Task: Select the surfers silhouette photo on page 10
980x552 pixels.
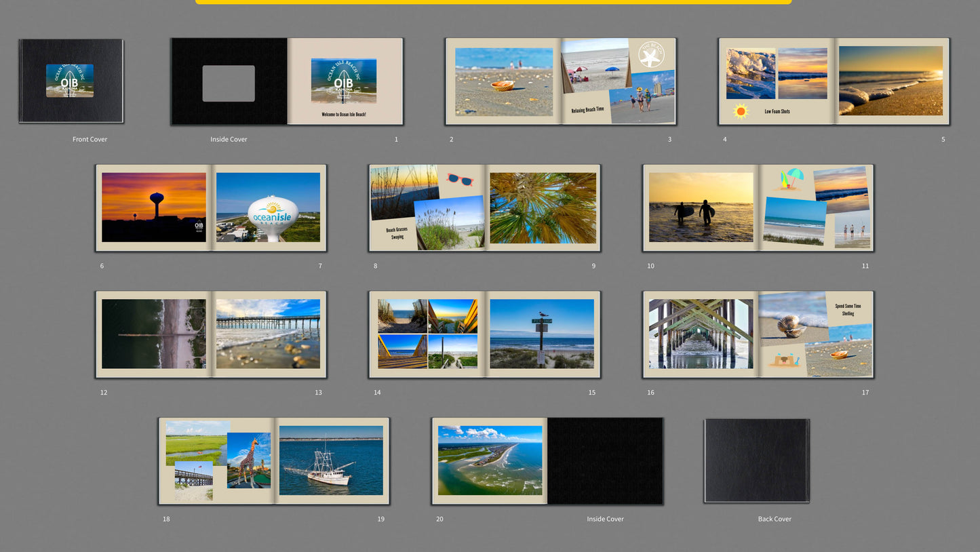Action: point(701,207)
